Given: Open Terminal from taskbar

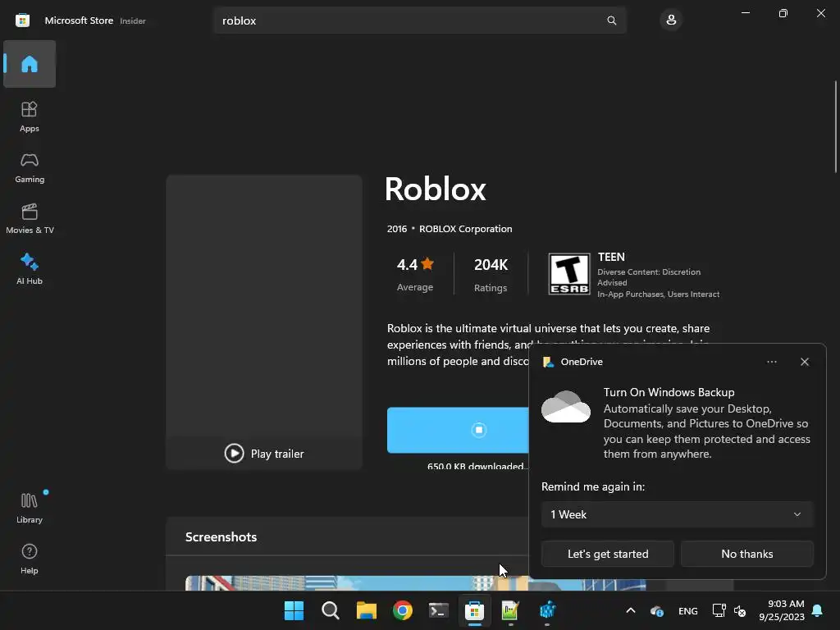Looking at the screenshot, I should point(438,610).
